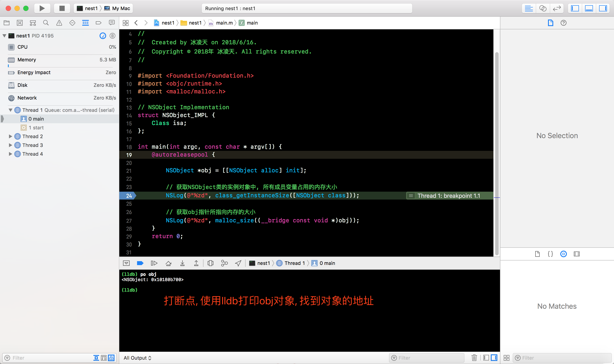Image resolution: width=614 pixels, height=364 pixels.
Task: Expand Thread 2 in debug navigator
Action: (10, 136)
